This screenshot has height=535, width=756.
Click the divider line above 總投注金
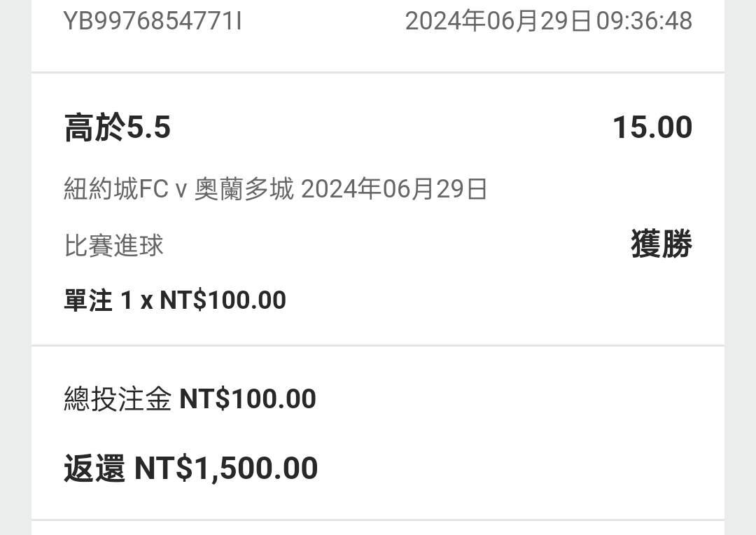click(378, 345)
